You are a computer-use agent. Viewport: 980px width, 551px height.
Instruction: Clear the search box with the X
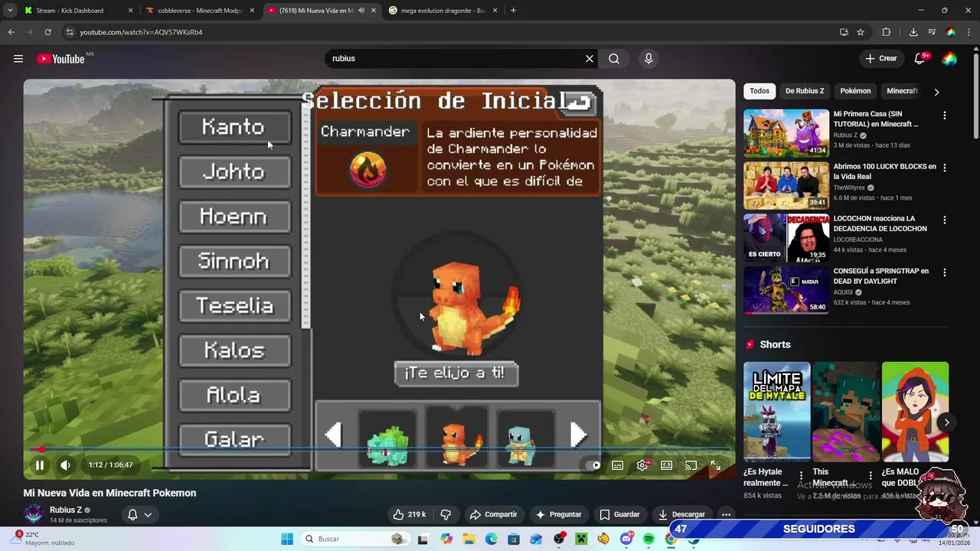click(590, 59)
